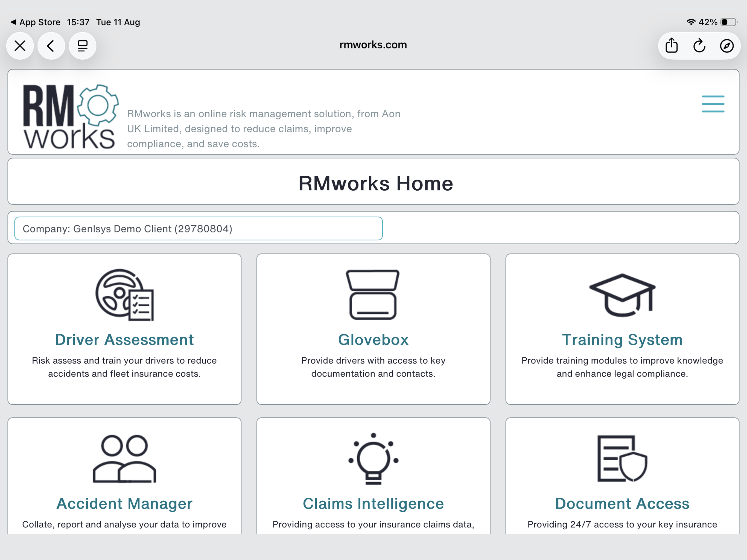Click the 'Provide drivers with access' description
The height and width of the screenshot is (560, 747).
tap(373, 367)
